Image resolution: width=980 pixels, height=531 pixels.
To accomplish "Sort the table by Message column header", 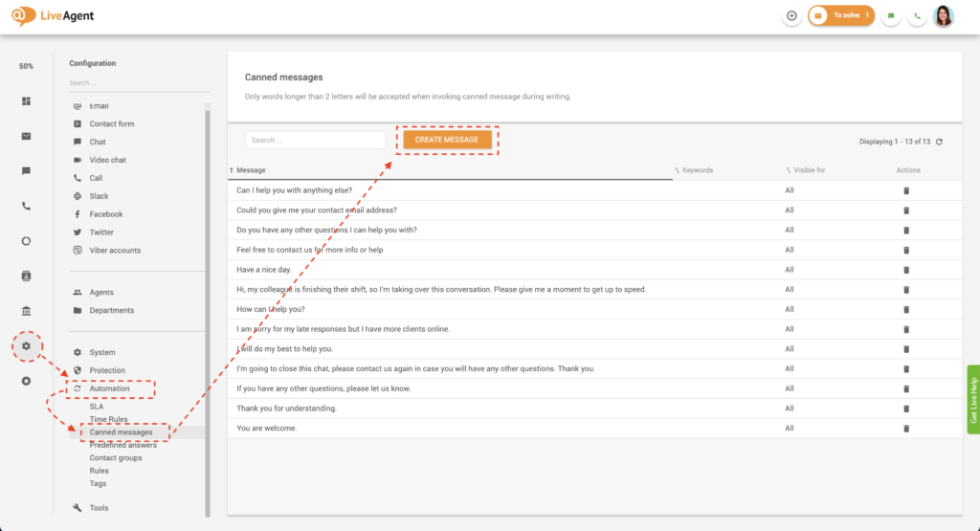I will (252, 170).
